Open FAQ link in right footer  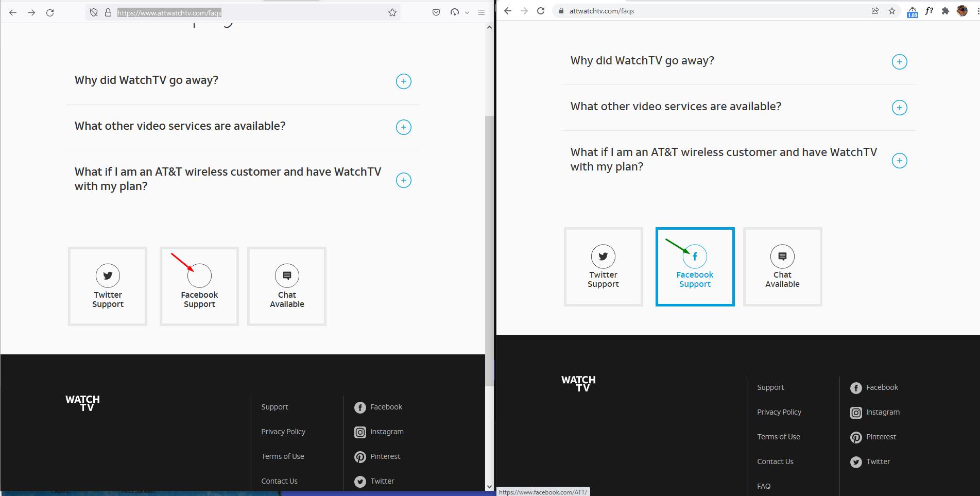(764, 486)
